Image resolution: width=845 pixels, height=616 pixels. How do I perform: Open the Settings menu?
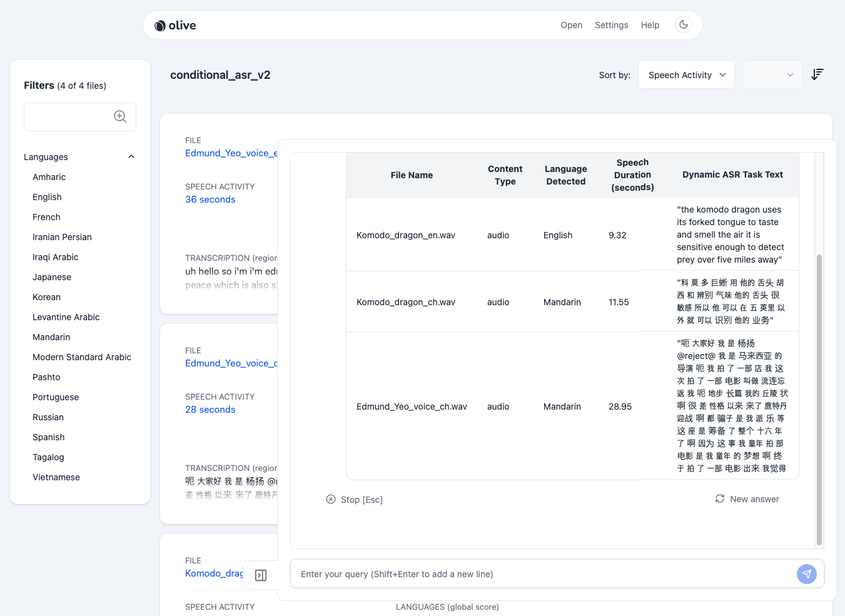point(611,25)
